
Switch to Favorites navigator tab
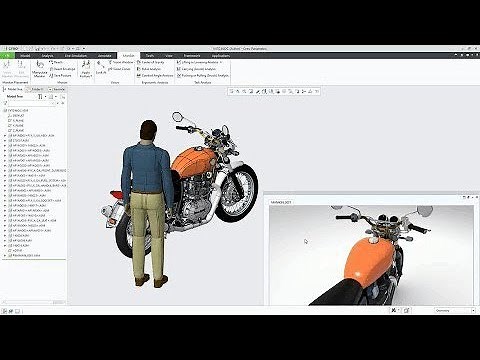point(57,89)
